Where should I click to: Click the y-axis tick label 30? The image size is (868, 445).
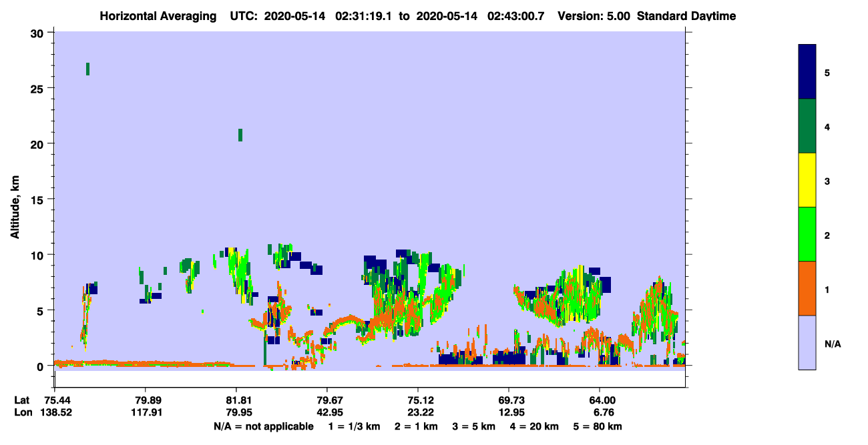[x=39, y=33]
